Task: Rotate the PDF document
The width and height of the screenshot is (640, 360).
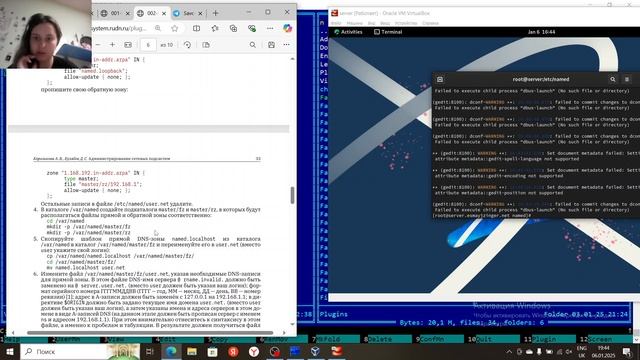Action: (187, 44)
